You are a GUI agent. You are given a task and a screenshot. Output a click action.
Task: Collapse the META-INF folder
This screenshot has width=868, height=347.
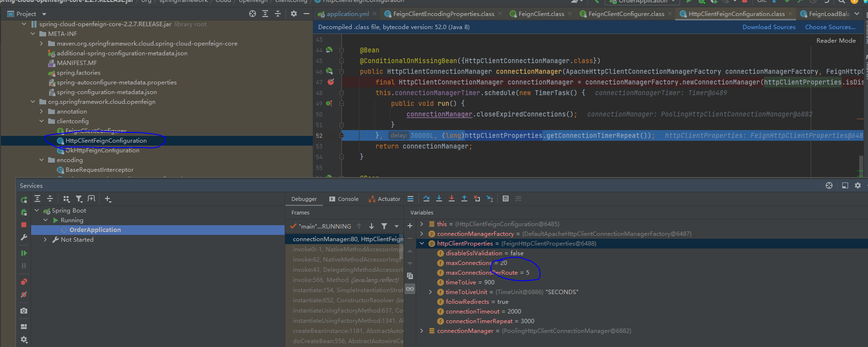coord(33,34)
